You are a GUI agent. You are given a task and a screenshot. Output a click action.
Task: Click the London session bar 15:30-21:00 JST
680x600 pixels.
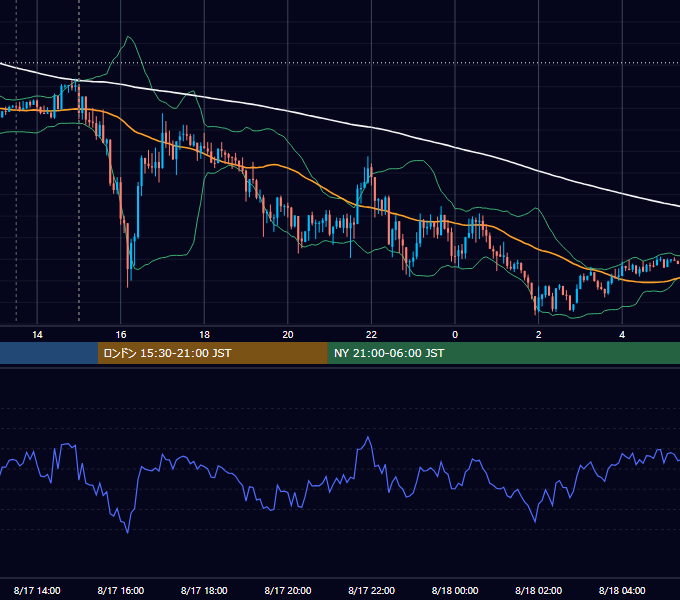pos(212,353)
